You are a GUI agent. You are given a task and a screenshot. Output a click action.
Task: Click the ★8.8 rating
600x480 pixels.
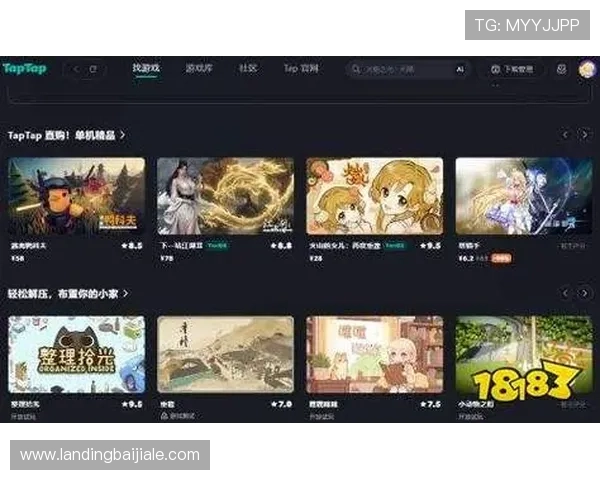(281, 246)
